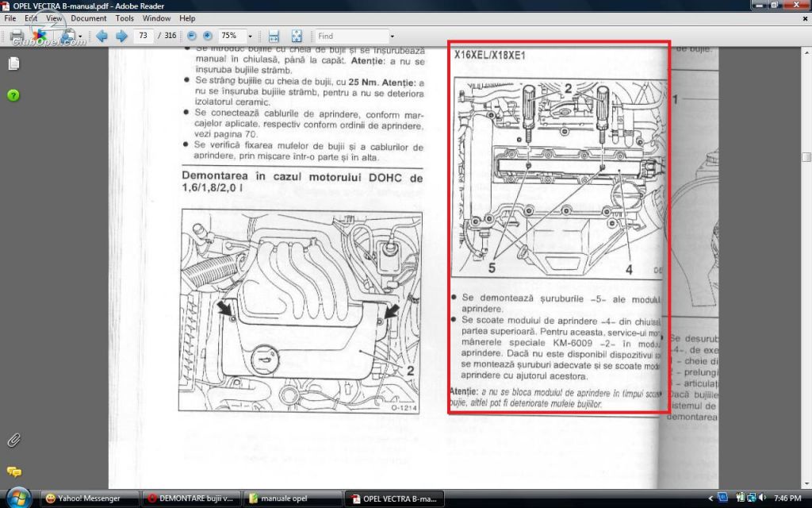Open the Tools menu

pos(124,18)
